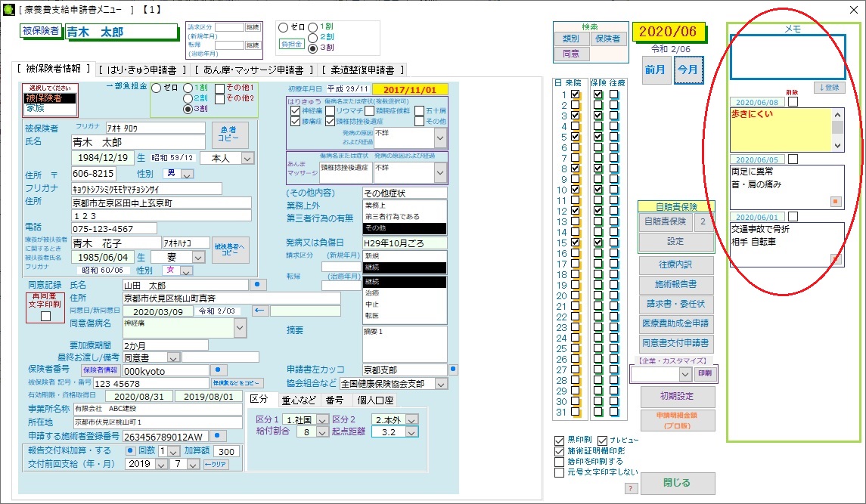
Task: Click the 請求書・委任状 button
Action: (676, 305)
